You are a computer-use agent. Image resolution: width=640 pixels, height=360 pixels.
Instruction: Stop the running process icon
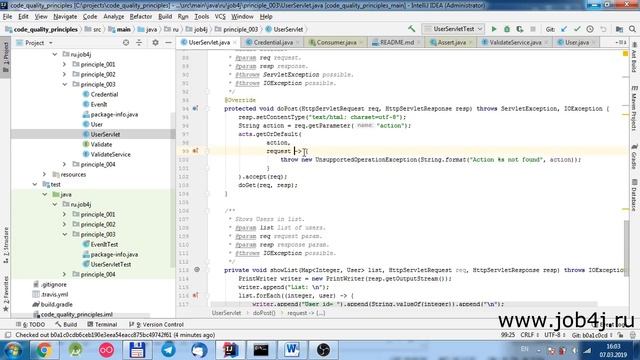(533, 29)
